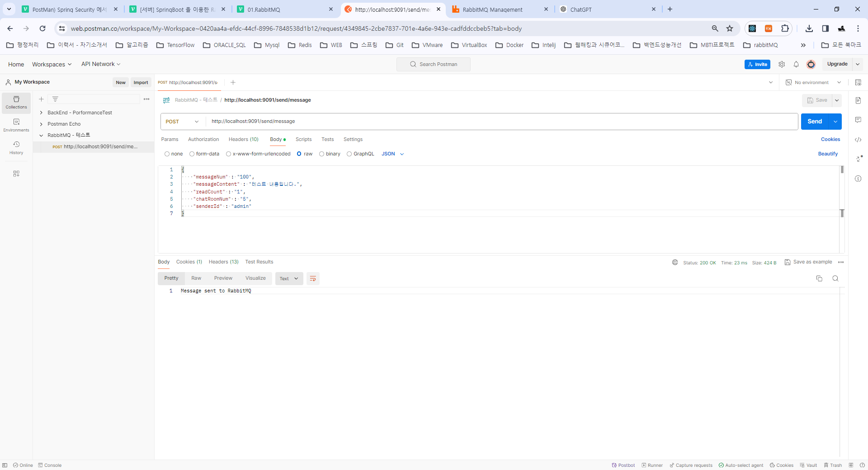Open the POST method dropdown
Image resolution: width=868 pixels, height=470 pixels.
point(183,122)
